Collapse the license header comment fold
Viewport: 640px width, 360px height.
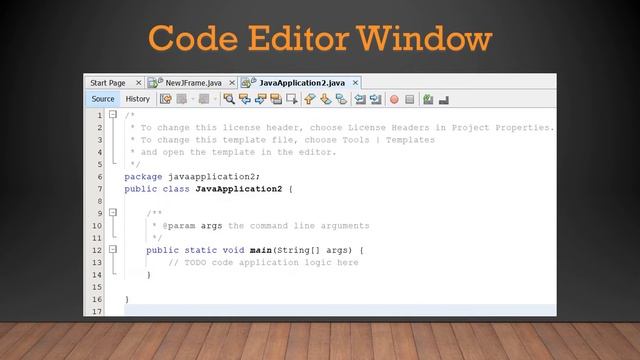point(113,115)
